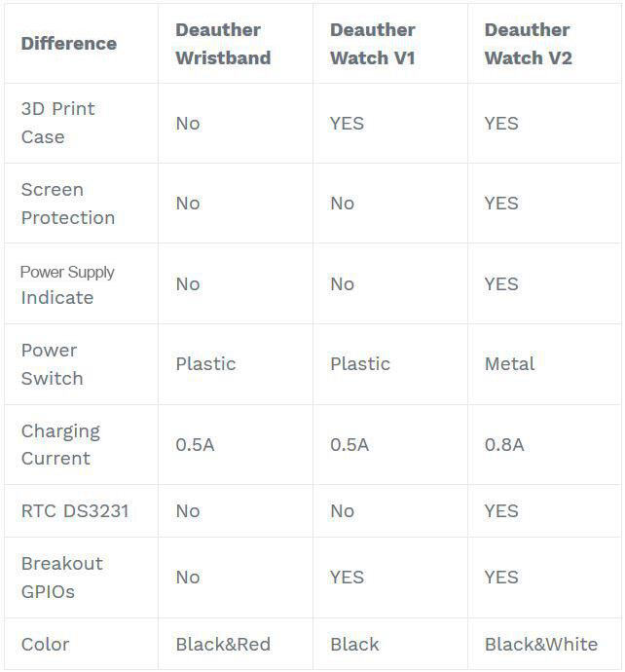This screenshot has height=672, width=625.
Task: Select the Deauther Watch V2 header
Action: [x=529, y=44]
